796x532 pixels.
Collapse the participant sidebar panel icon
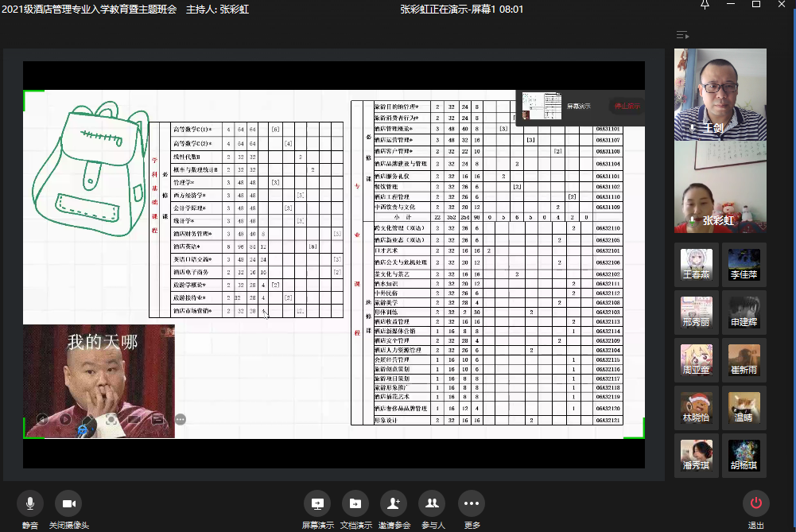682,35
